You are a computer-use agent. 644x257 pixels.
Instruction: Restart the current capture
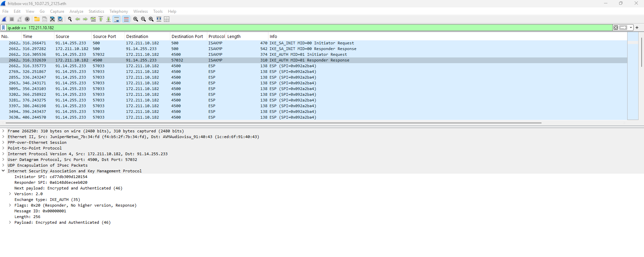coord(19,19)
